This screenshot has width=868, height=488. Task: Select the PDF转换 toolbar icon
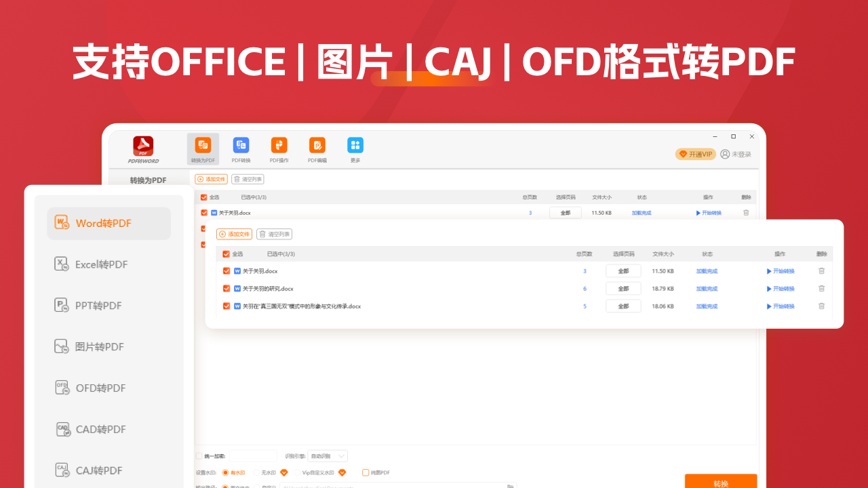241,149
